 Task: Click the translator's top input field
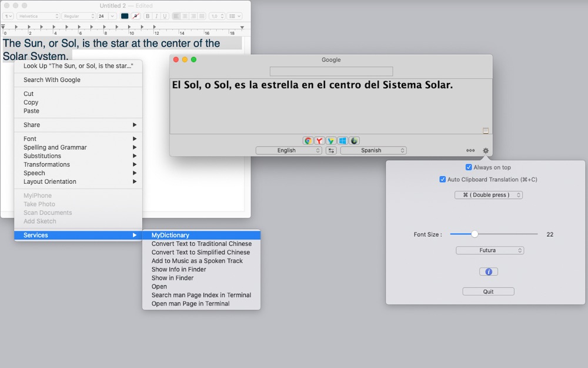coord(331,71)
